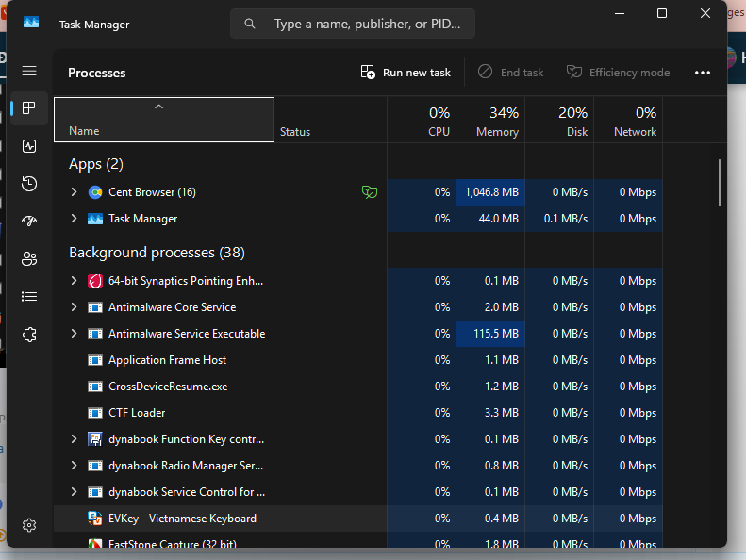Click the search magnifier icon

point(250,24)
